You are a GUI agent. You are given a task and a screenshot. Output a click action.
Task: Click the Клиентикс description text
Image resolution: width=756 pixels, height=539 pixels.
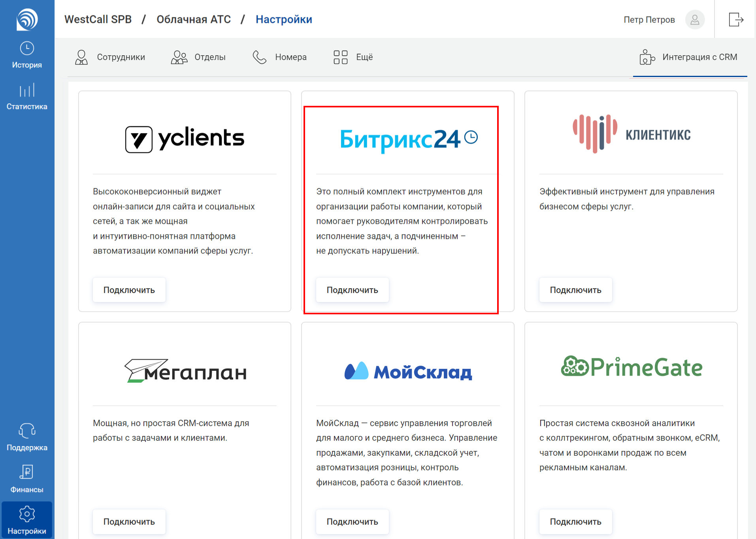[627, 199]
